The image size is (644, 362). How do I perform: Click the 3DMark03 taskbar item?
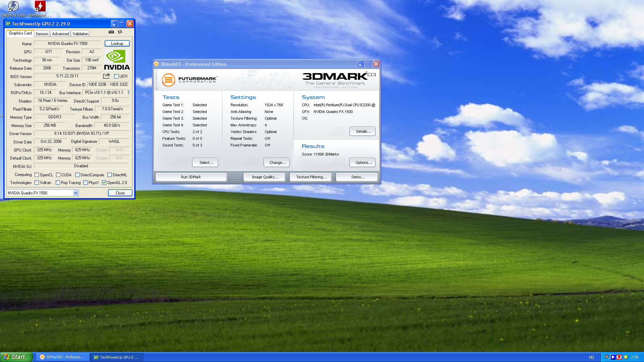click(x=62, y=357)
